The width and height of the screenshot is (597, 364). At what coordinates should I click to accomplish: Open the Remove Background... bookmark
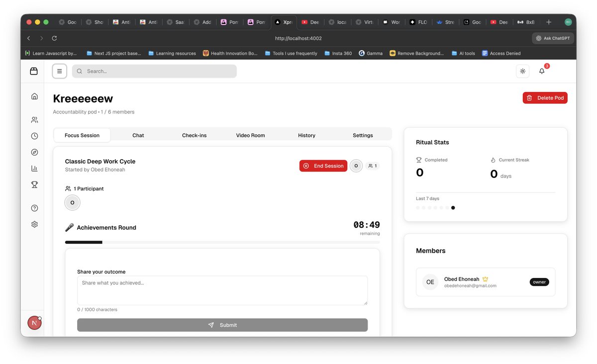pyautogui.click(x=416, y=53)
